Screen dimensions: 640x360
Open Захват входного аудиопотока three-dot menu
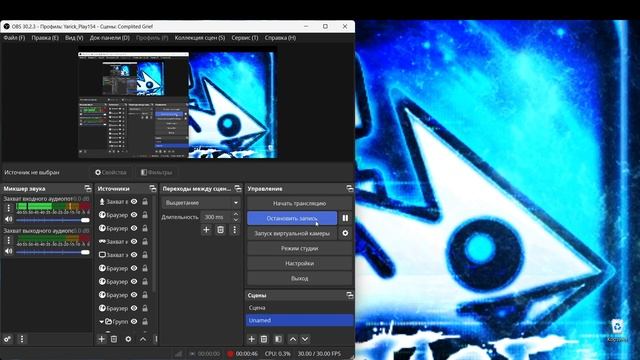coord(9,208)
